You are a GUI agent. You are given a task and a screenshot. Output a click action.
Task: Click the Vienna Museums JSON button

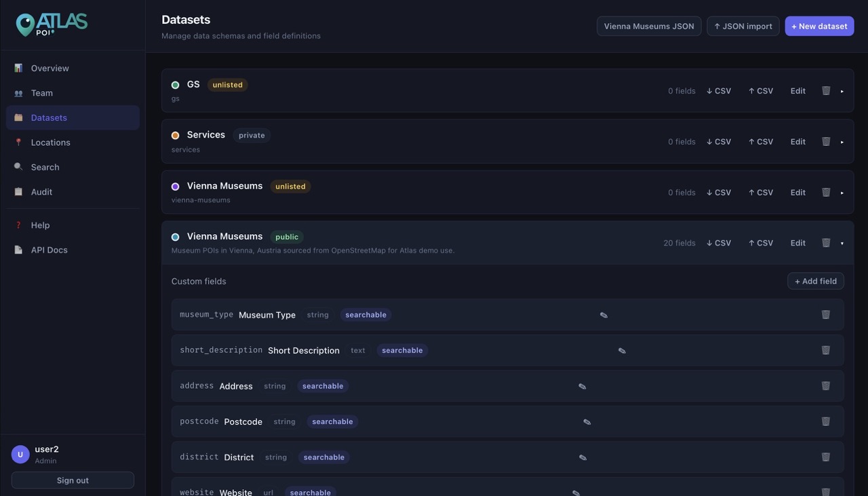point(649,26)
